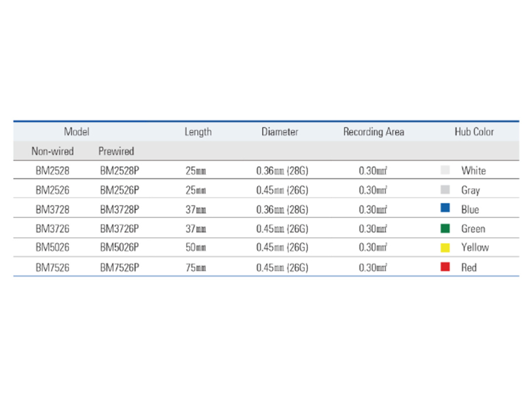Select model cell BM7526
Viewport: 532px width, 399px height.
click(53, 268)
